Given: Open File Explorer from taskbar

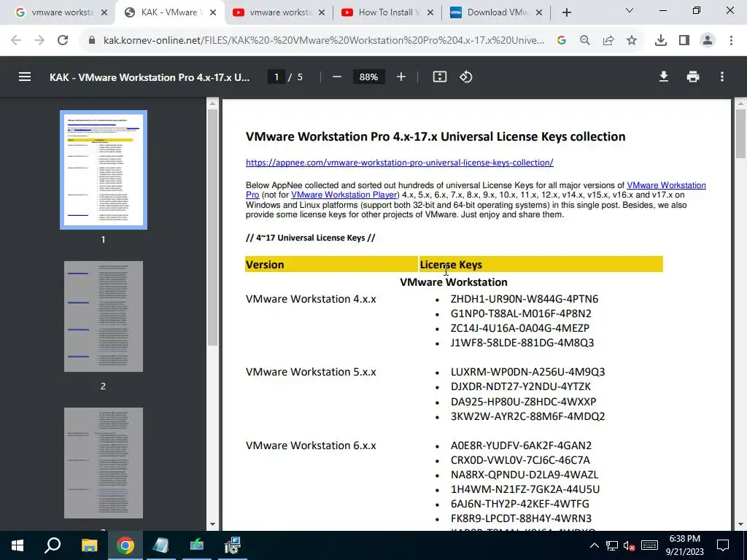Looking at the screenshot, I should pyautogui.click(x=89, y=545).
